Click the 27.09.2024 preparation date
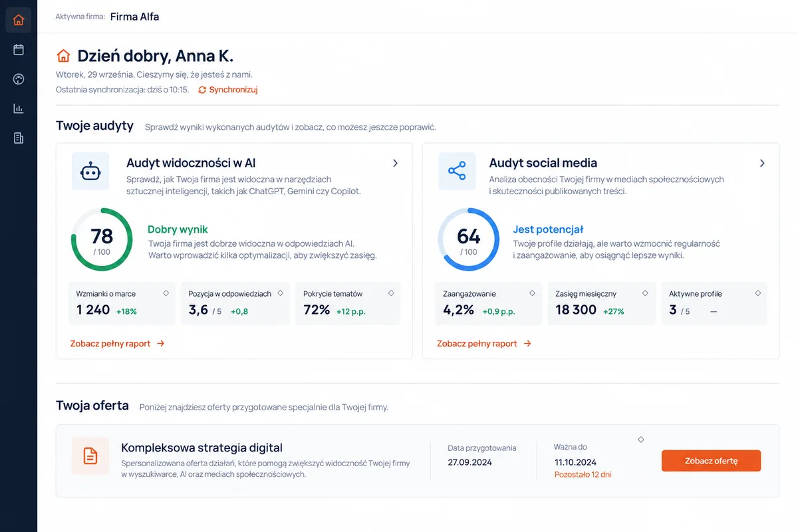 (x=470, y=462)
